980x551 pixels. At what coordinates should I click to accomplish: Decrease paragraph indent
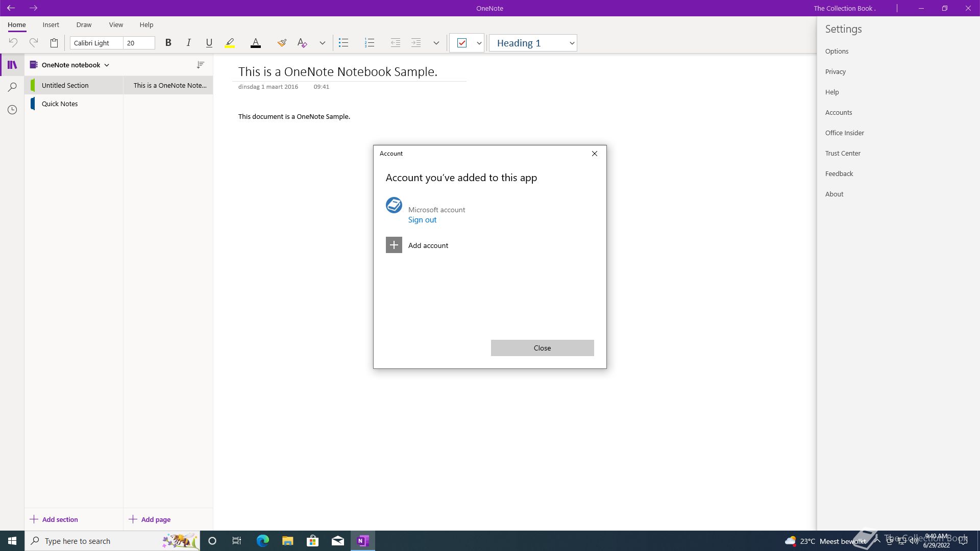click(396, 43)
